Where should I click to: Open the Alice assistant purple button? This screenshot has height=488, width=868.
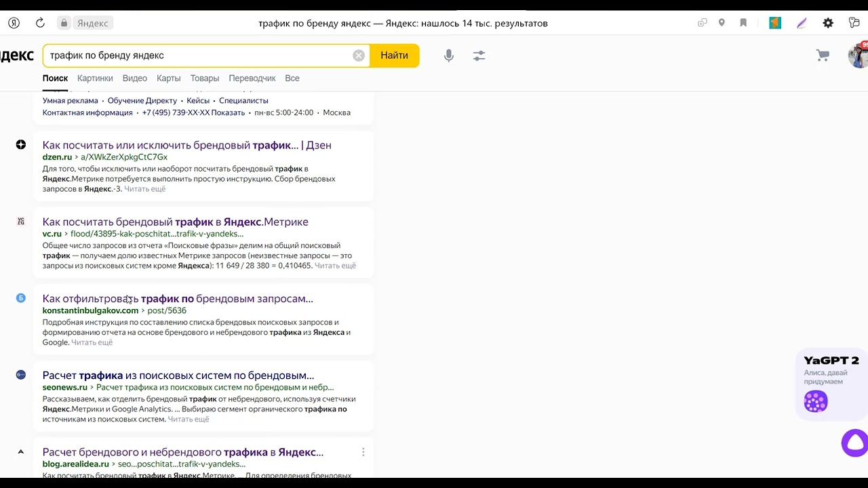coord(855,443)
